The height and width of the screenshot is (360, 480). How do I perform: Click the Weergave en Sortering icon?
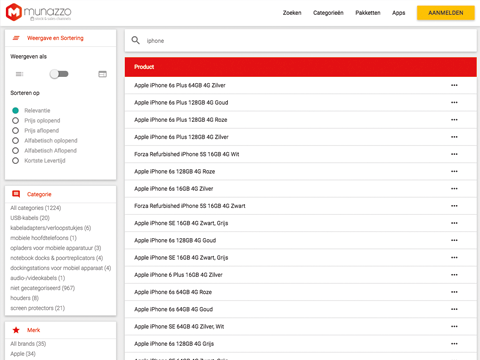click(16, 38)
